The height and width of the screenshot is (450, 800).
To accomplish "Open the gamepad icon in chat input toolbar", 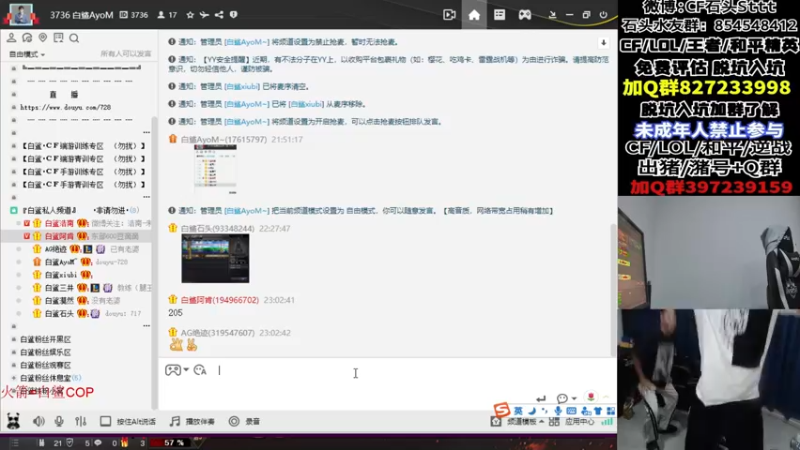I will pyautogui.click(x=172, y=370).
